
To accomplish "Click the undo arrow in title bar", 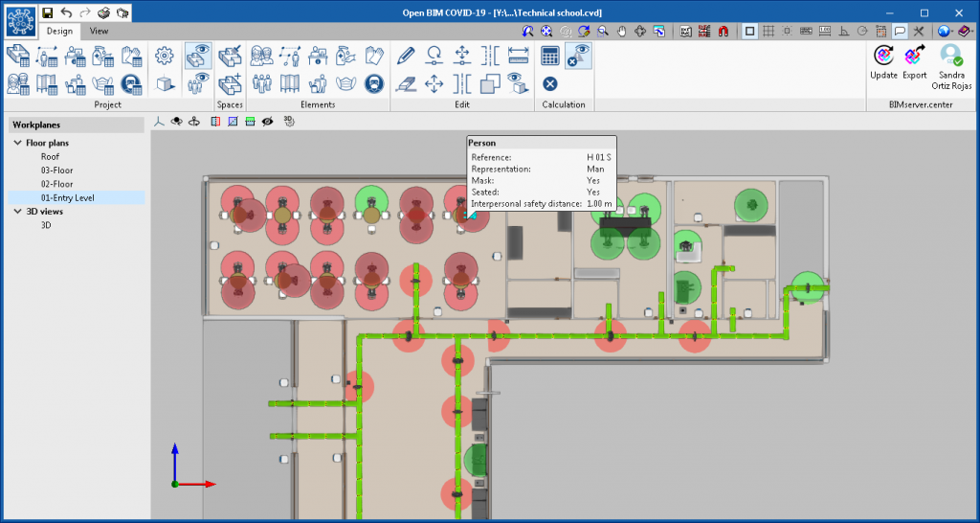I will pyautogui.click(x=66, y=12).
